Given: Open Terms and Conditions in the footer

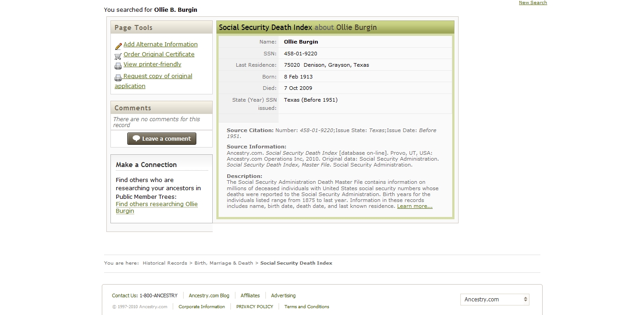Looking at the screenshot, I should [307, 307].
